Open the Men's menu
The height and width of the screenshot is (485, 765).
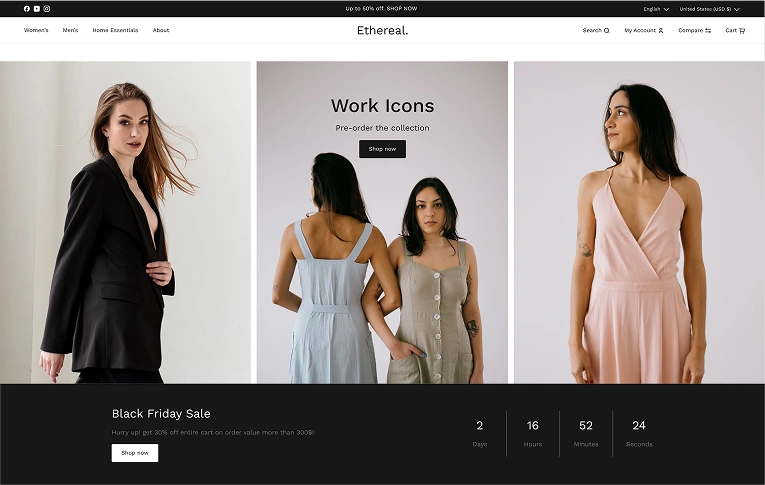coord(70,30)
